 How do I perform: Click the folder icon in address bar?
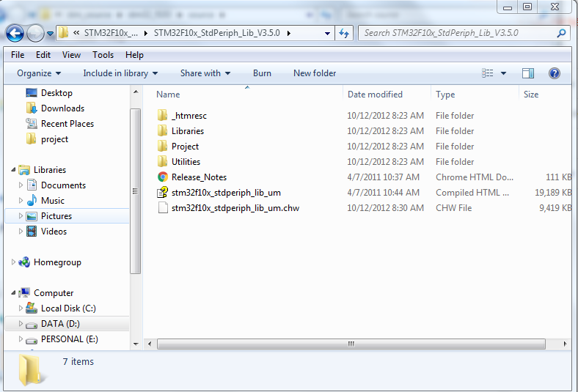point(63,33)
